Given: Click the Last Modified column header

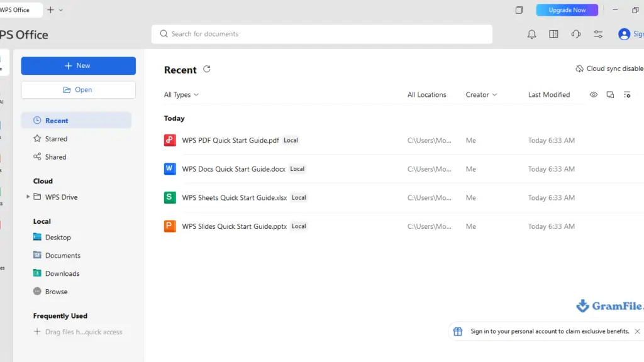Looking at the screenshot, I should tap(549, 95).
